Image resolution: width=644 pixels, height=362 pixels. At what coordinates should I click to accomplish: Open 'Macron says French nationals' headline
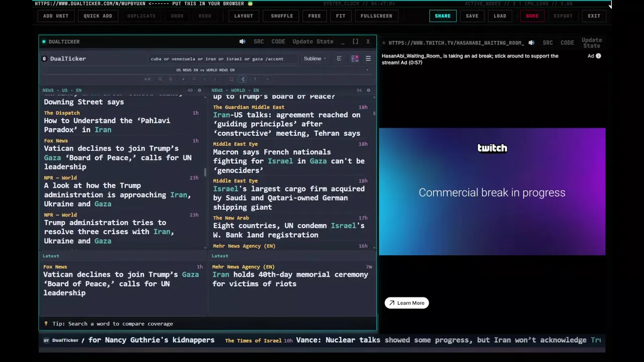tap(289, 161)
